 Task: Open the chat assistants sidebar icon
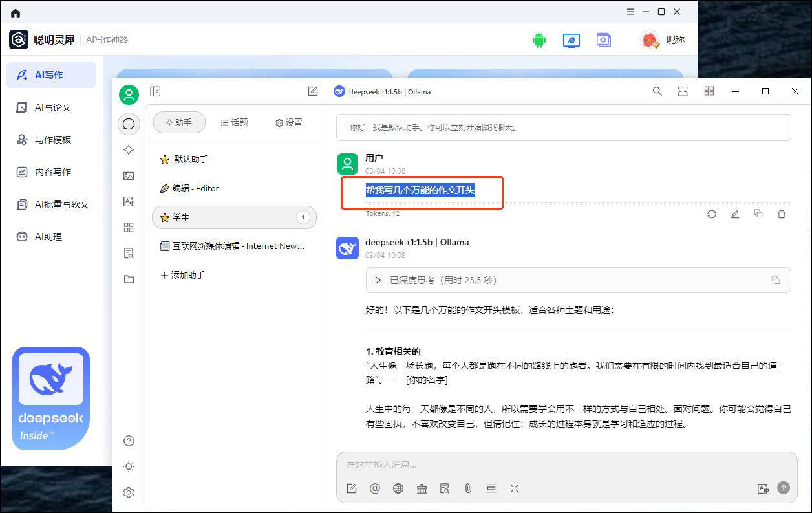click(x=129, y=124)
